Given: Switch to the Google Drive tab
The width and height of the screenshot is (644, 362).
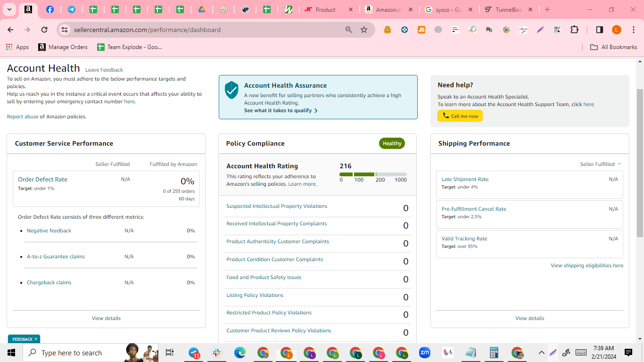Looking at the screenshot, I should tap(201, 9).
